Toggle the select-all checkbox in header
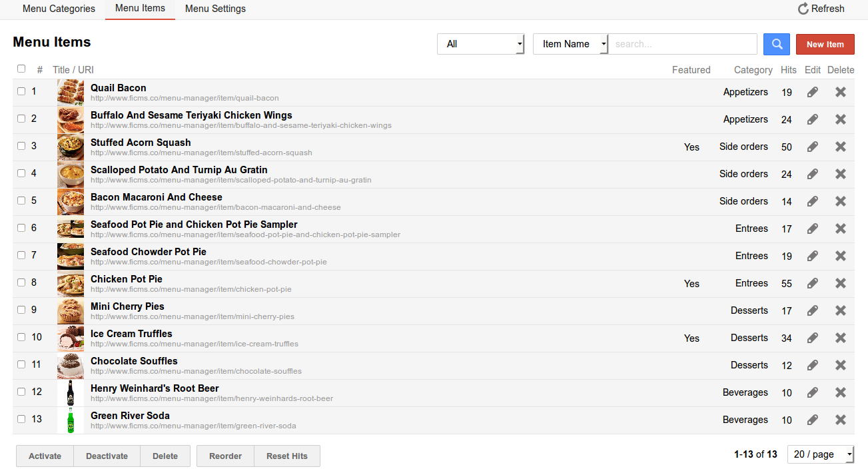868x469 pixels. (21, 69)
